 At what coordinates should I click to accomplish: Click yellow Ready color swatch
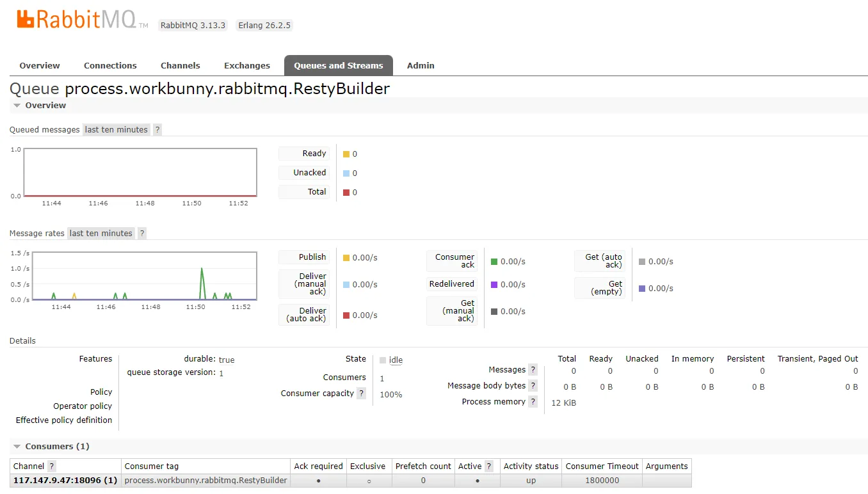(x=346, y=154)
